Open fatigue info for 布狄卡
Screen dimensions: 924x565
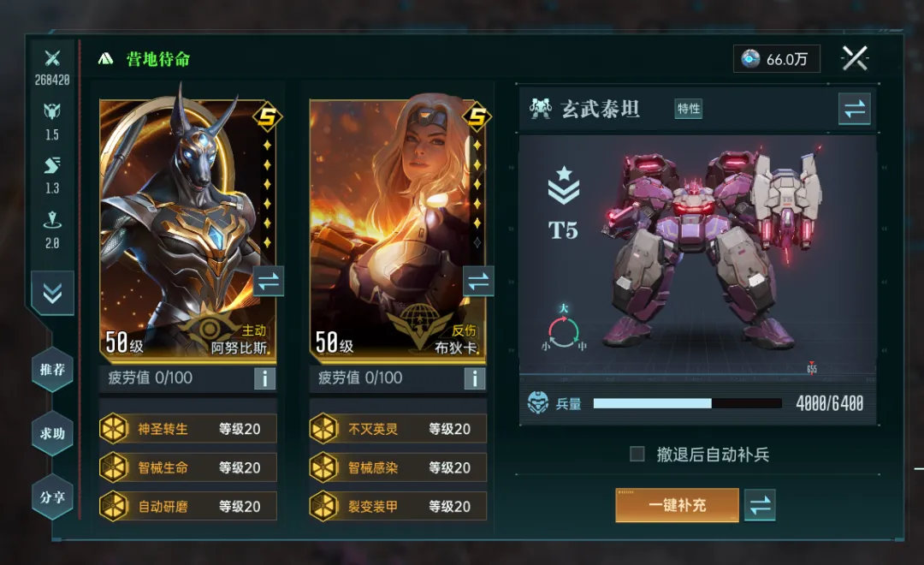474,378
